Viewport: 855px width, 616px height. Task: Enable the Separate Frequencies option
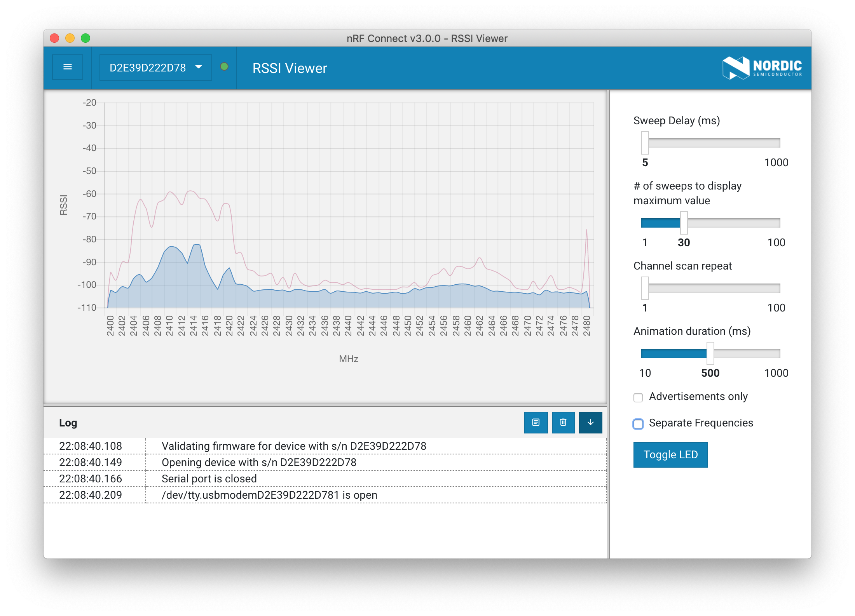point(638,424)
